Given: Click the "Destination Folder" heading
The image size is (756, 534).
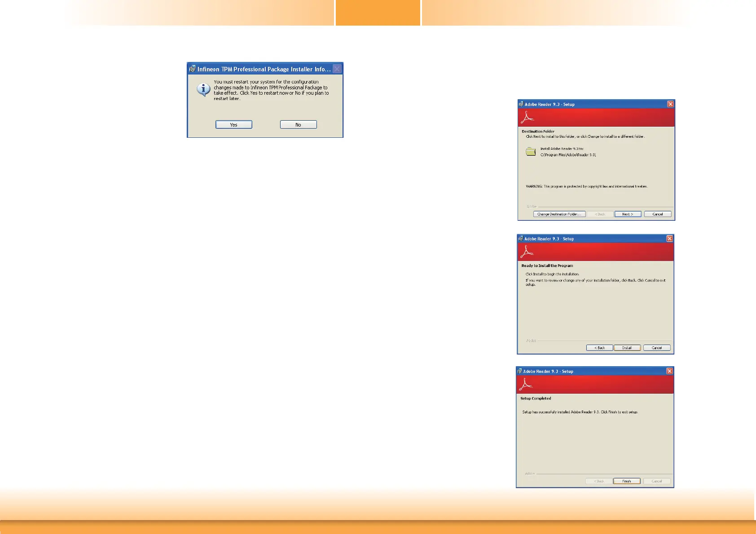Looking at the screenshot, I should click(538, 131).
